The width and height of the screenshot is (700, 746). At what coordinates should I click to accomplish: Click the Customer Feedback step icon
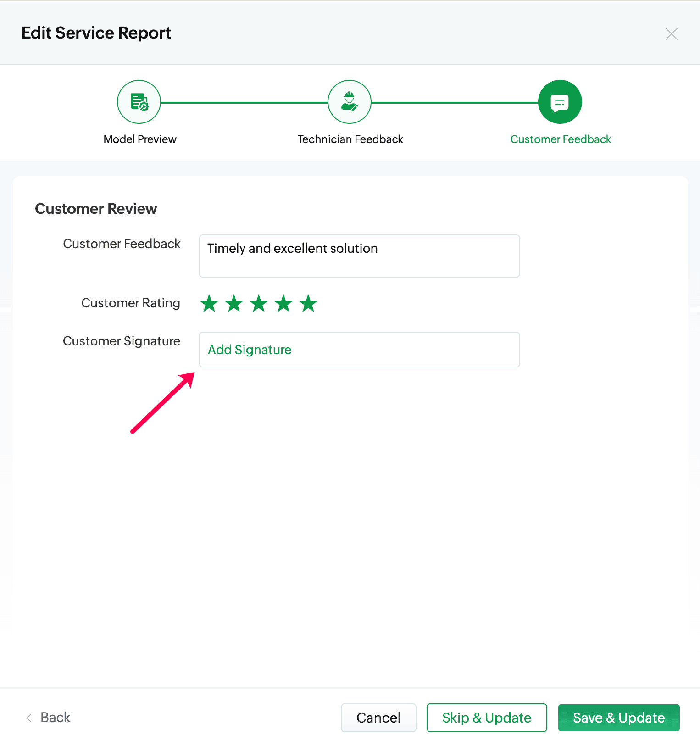pos(560,102)
